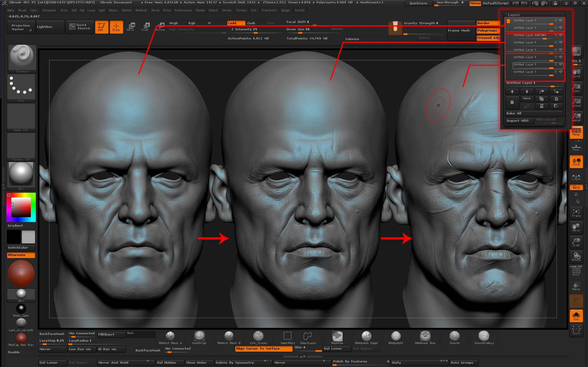Image resolution: width=588 pixels, height=367 pixels.
Task: Activate the Move transform tool in top toolbar
Action: [x=131, y=27]
